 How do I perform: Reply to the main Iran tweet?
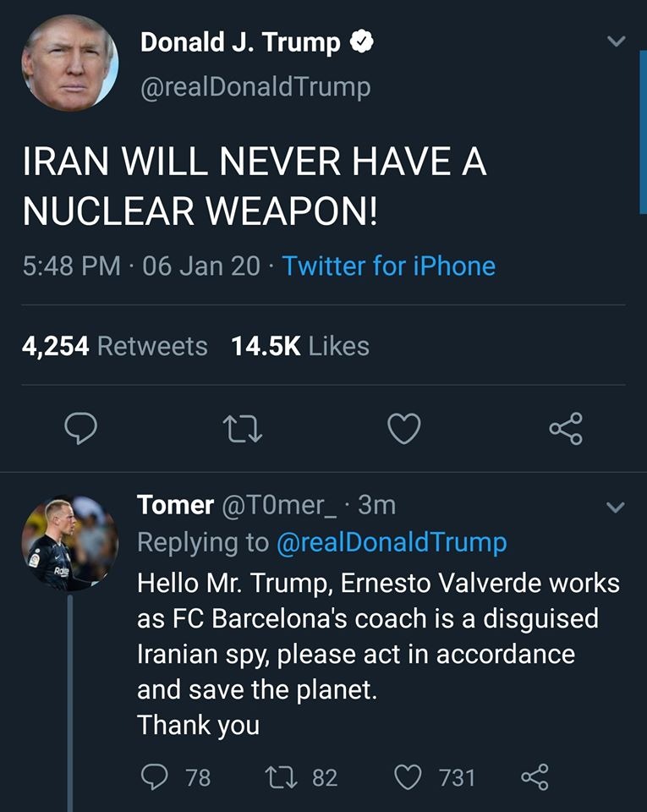[x=81, y=429]
